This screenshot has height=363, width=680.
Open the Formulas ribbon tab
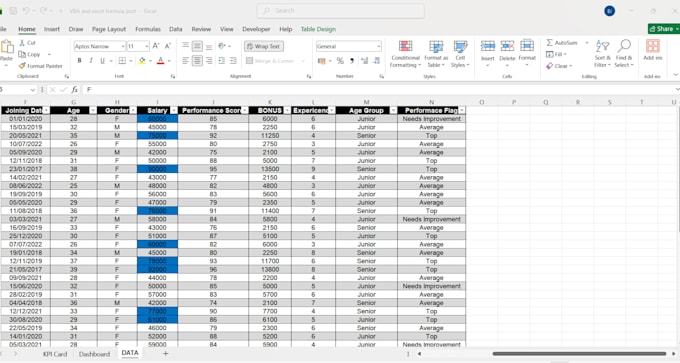[x=148, y=29]
